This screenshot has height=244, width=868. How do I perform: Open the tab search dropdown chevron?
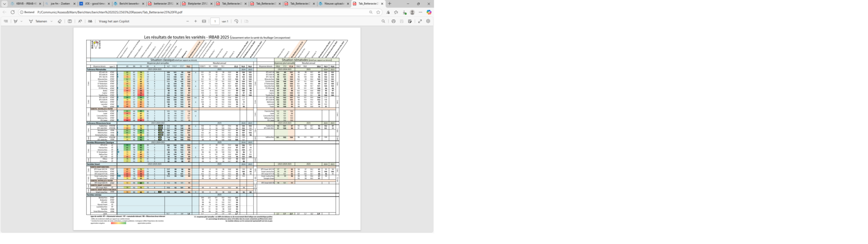5,4
